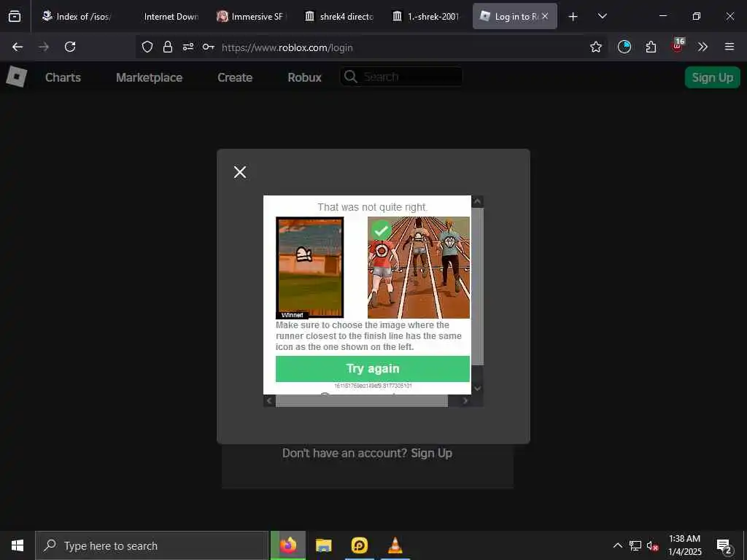Open the Robux page
Screen dimensions: 747x560
pyautogui.click(x=304, y=77)
